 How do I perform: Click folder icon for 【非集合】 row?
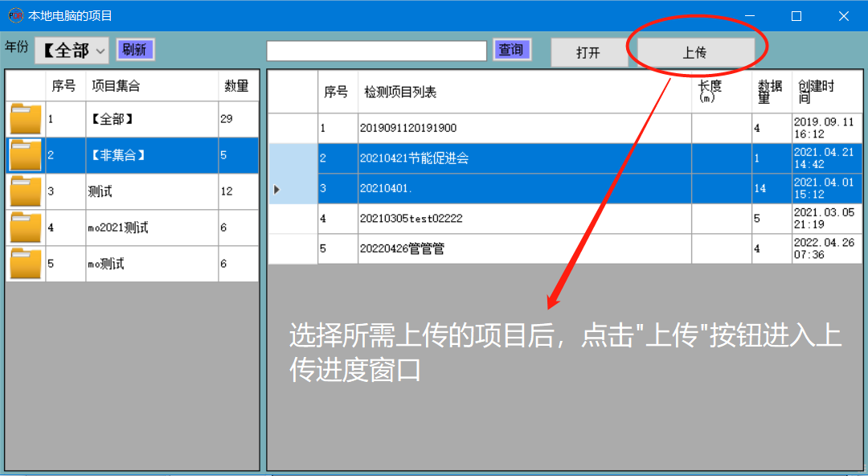[x=26, y=155]
